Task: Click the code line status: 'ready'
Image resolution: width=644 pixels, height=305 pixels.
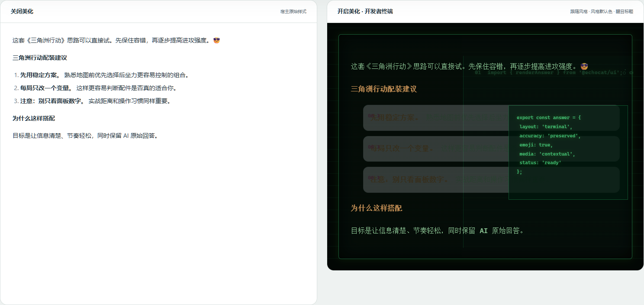Action: coord(540,162)
